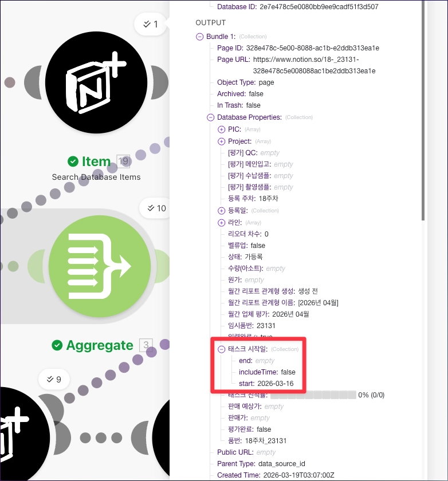
Task: Click the bubble showing 9 operations
Action: 54,380
